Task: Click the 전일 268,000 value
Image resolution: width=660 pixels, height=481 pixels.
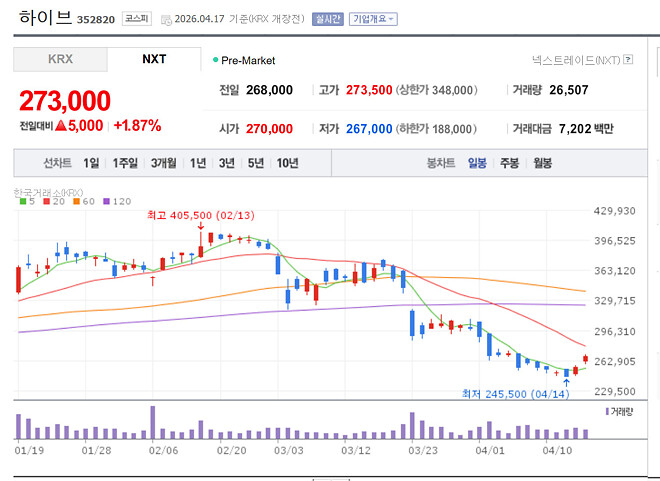Action: click(269, 90)
